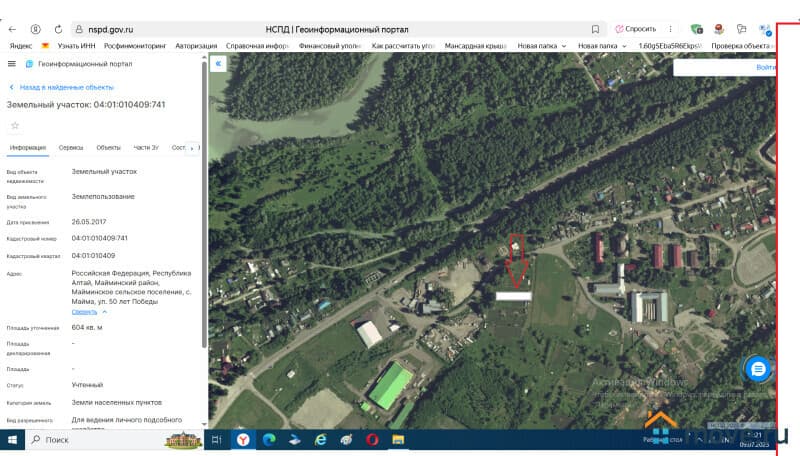Image resolution: width=800 pixels, height=456 pixels.
Task: Click Назад в найденные объекты link
Action: [62, 87]
